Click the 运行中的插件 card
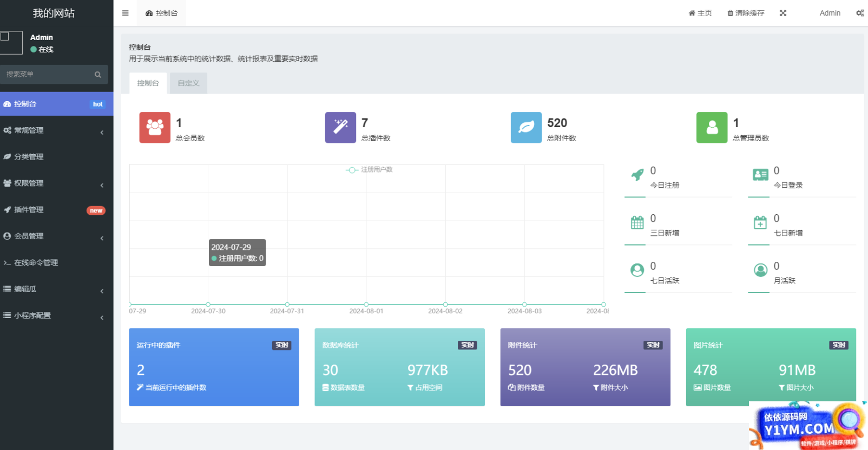This screenshot has width=868, height=450. point(214,367)
